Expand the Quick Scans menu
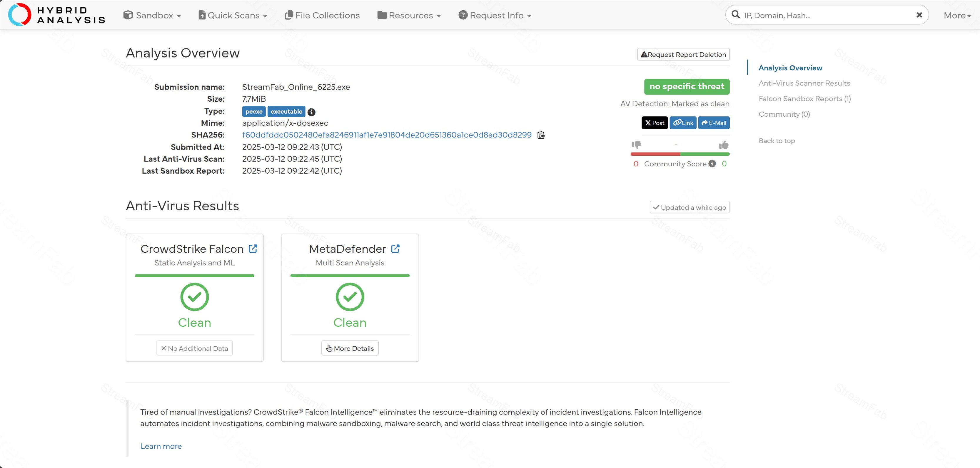980x468 pixels. (x=233, y=15)
